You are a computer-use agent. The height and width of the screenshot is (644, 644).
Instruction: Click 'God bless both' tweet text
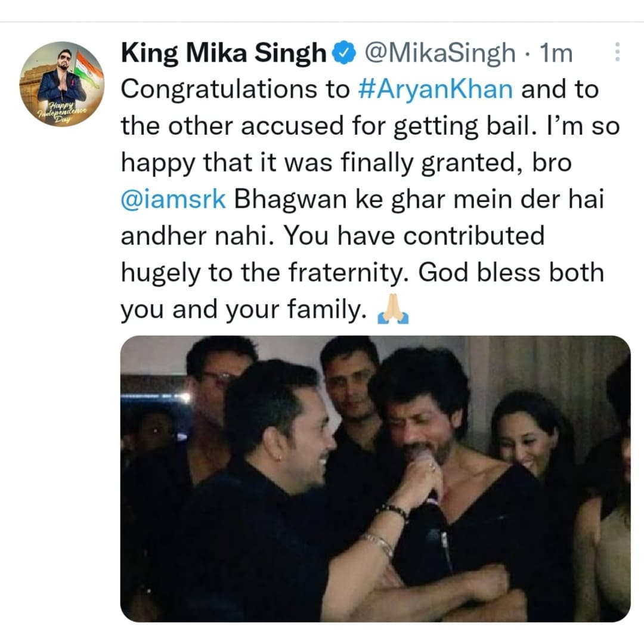coord(511,273)
